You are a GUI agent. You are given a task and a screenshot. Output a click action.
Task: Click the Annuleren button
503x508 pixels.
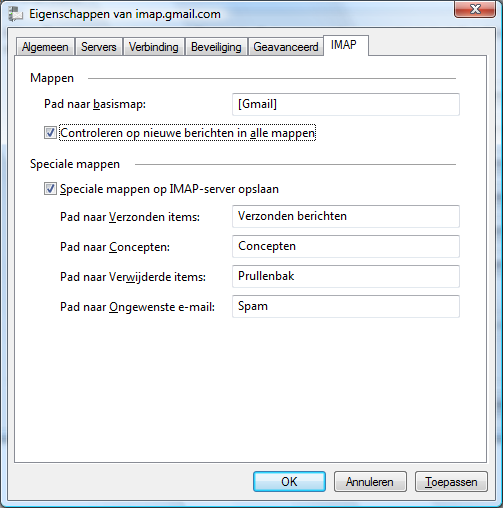(x=370, y=481)
